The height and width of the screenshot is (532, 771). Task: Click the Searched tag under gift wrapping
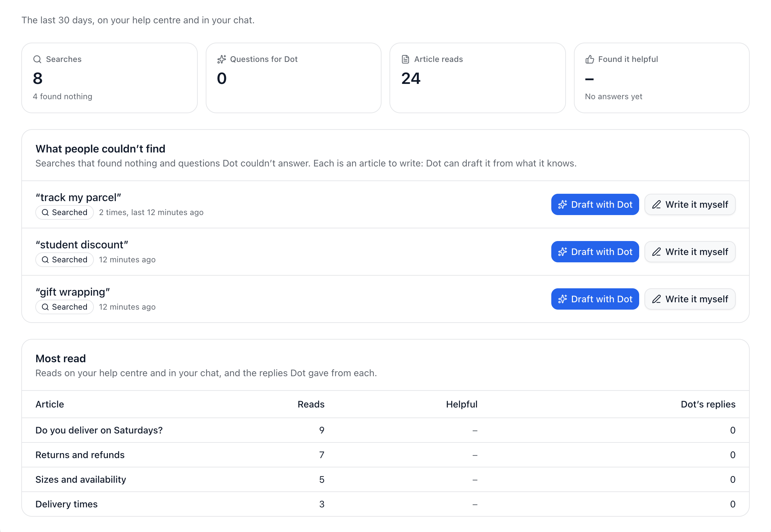tap(64, 307)
